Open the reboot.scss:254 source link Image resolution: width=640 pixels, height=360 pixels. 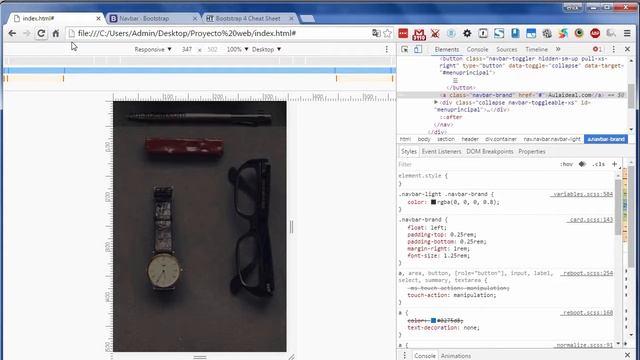587,273
